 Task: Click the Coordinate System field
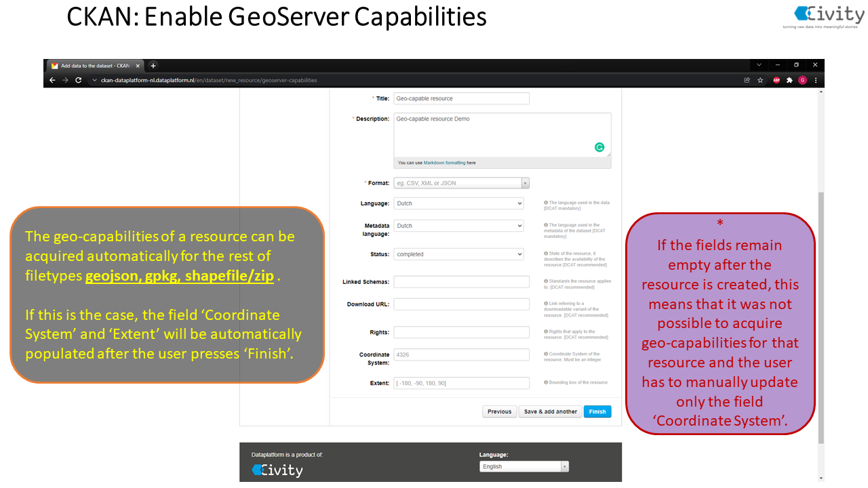[x=461, y=354]
